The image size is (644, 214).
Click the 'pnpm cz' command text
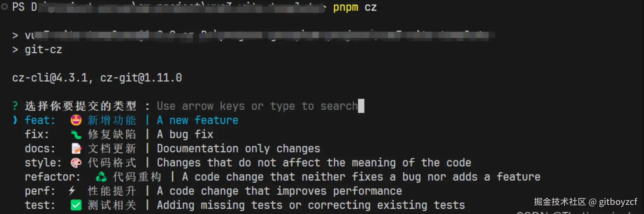(355, 7)
